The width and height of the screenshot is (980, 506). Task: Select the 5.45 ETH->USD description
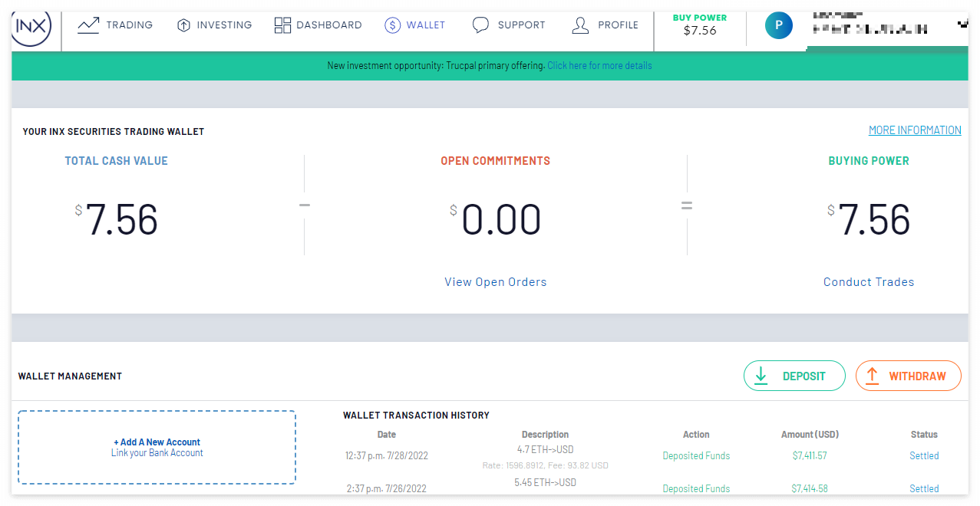[x=546, y=483]
